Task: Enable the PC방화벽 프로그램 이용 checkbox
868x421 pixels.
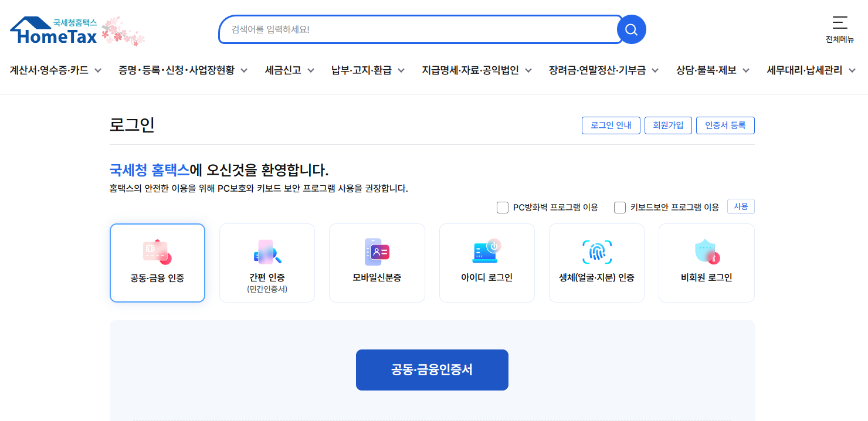Action: pos(503,207)
